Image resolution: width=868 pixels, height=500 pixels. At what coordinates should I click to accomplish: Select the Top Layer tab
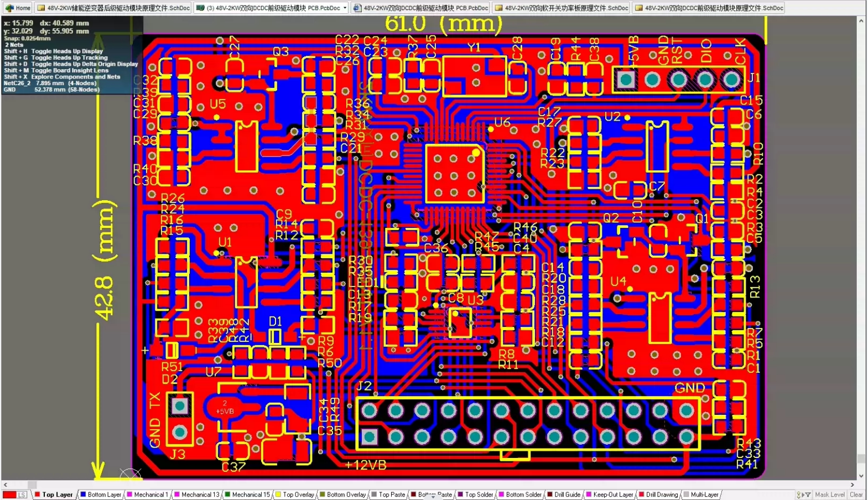pos(54,494)
